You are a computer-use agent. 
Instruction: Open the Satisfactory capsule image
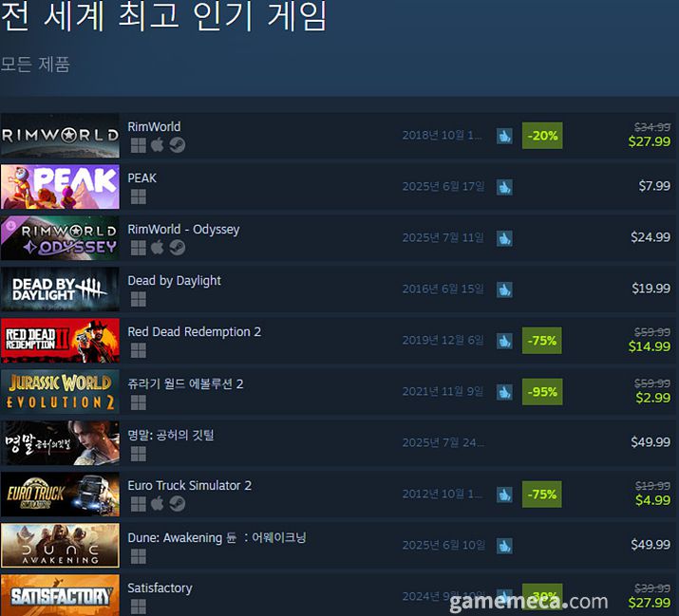click(x=60, y=595)
